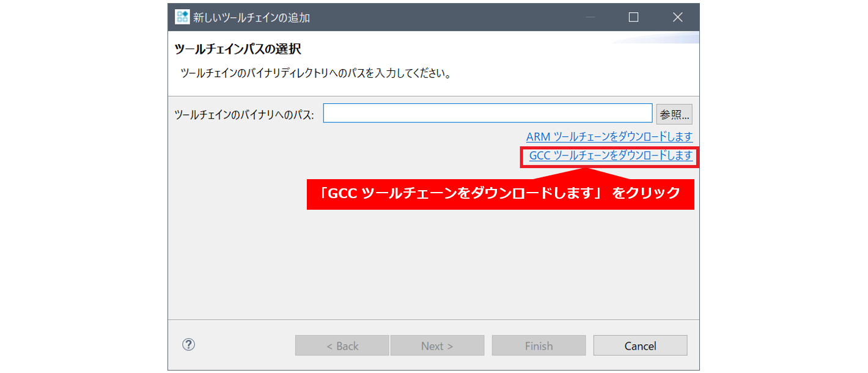Click the description text about entering binary directory path

coord(316,74)
